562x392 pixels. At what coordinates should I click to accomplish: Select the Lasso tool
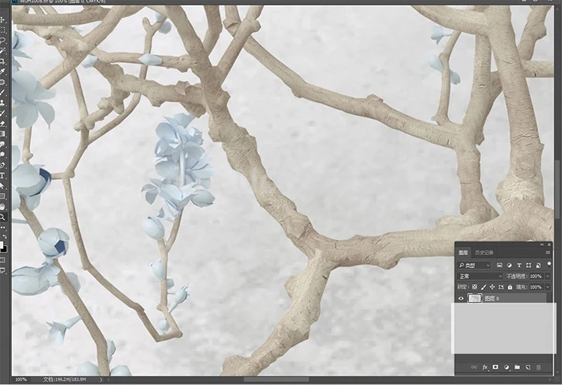point(2,40)
